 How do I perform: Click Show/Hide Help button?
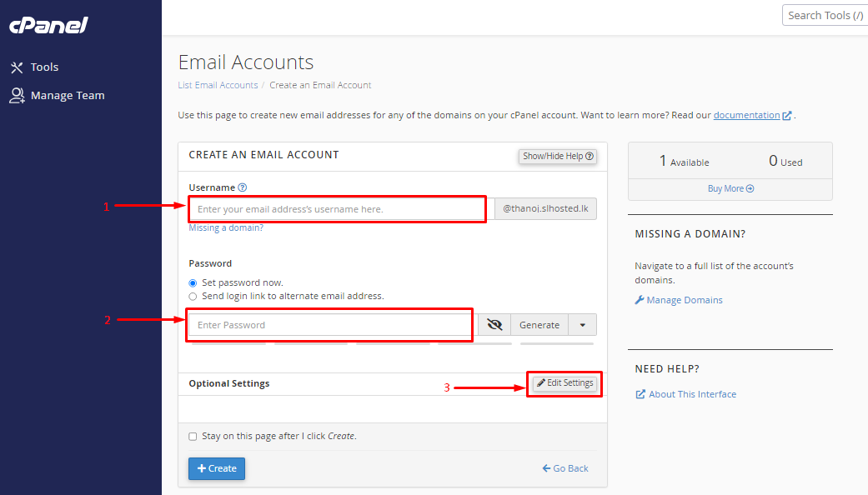click(x=557, y=156)
